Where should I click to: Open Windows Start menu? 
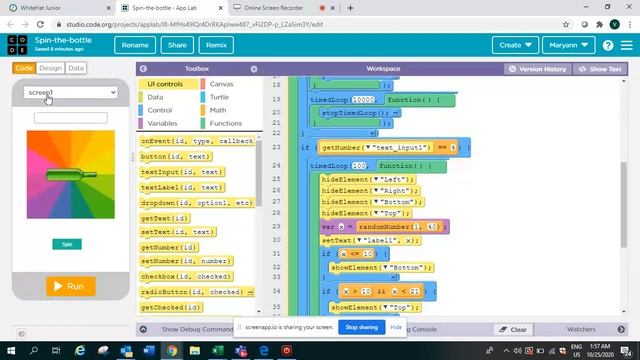point(11,351)
